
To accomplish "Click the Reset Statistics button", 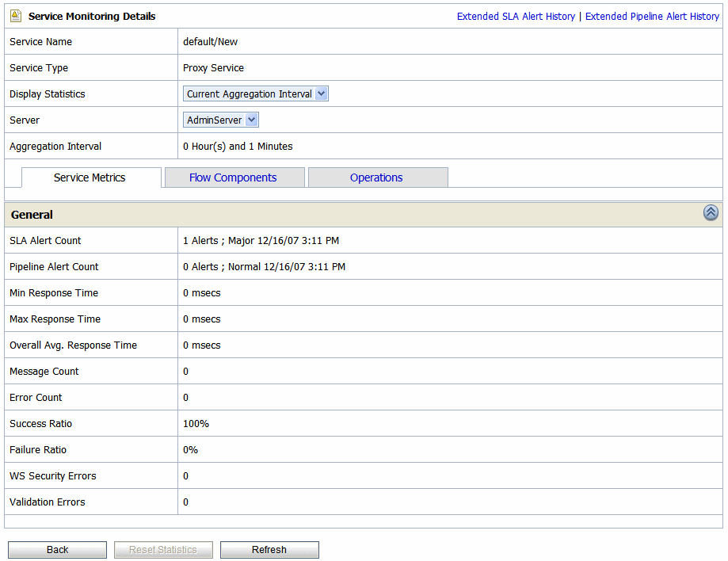I will 163,550.
